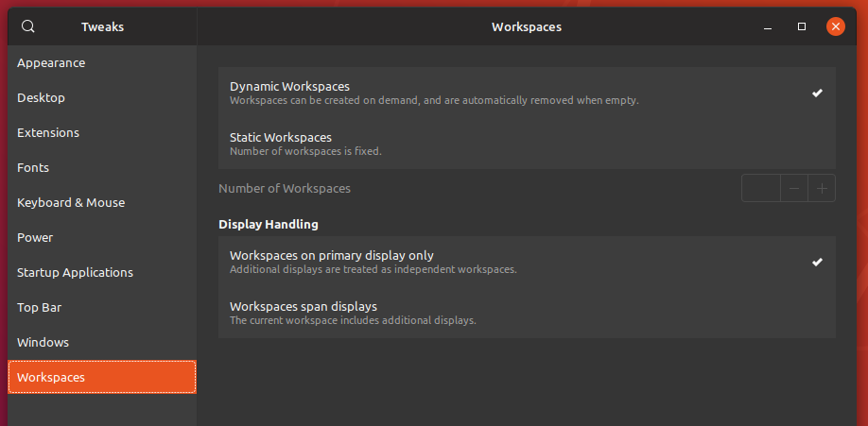Click the number of workspaces field

coord(761,188)
